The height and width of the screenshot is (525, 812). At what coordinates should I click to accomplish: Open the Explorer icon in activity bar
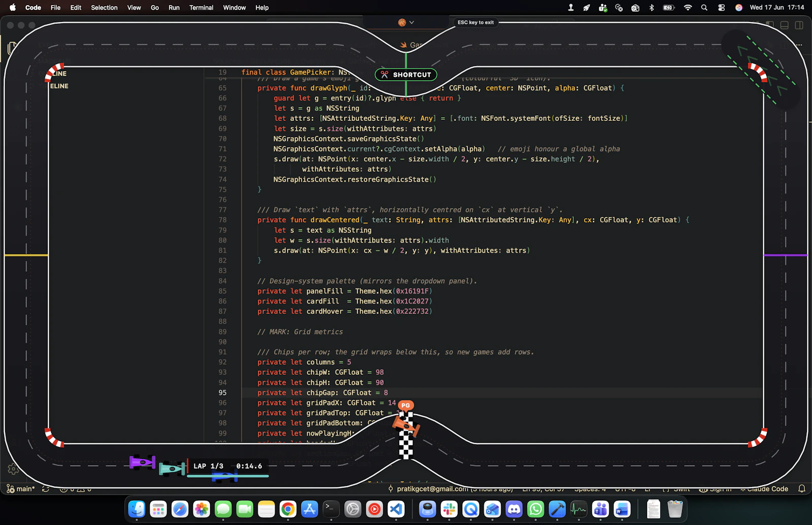click(12, 48)
